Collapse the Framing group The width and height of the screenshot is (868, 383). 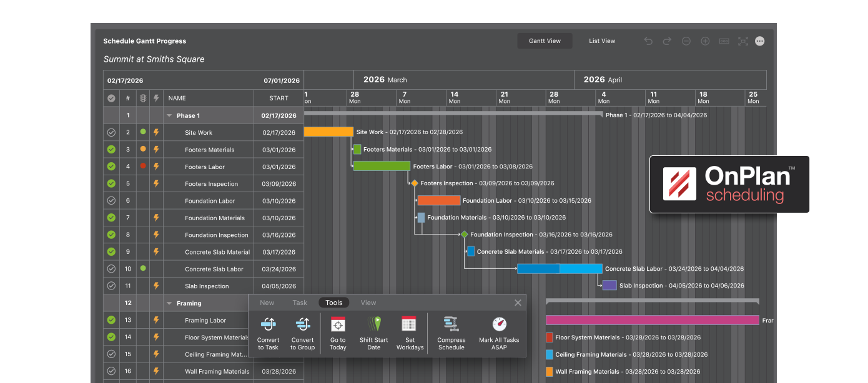169,303
